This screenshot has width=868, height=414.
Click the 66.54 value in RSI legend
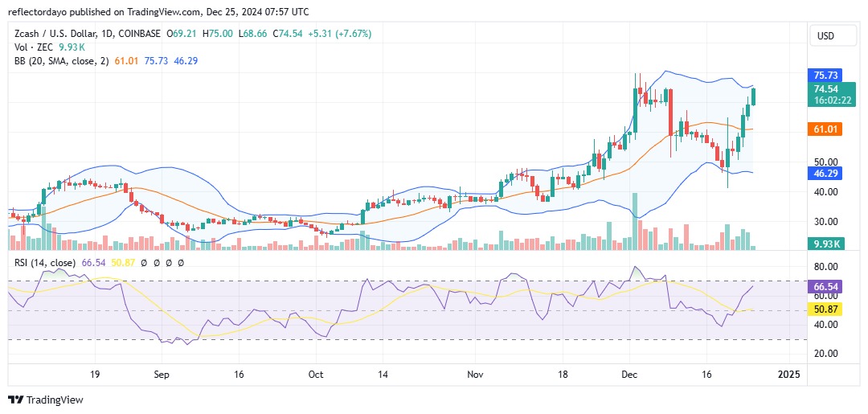93,262
